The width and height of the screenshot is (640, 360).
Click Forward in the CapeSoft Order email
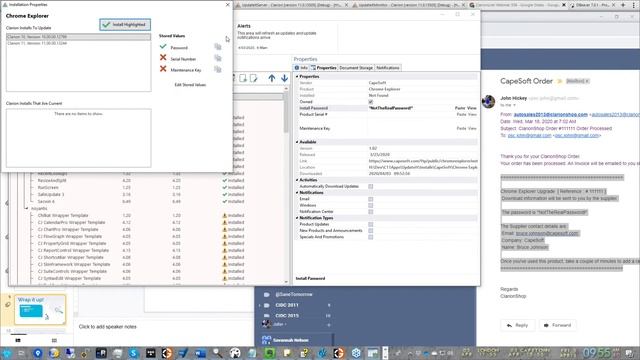[x=557, y=325]
